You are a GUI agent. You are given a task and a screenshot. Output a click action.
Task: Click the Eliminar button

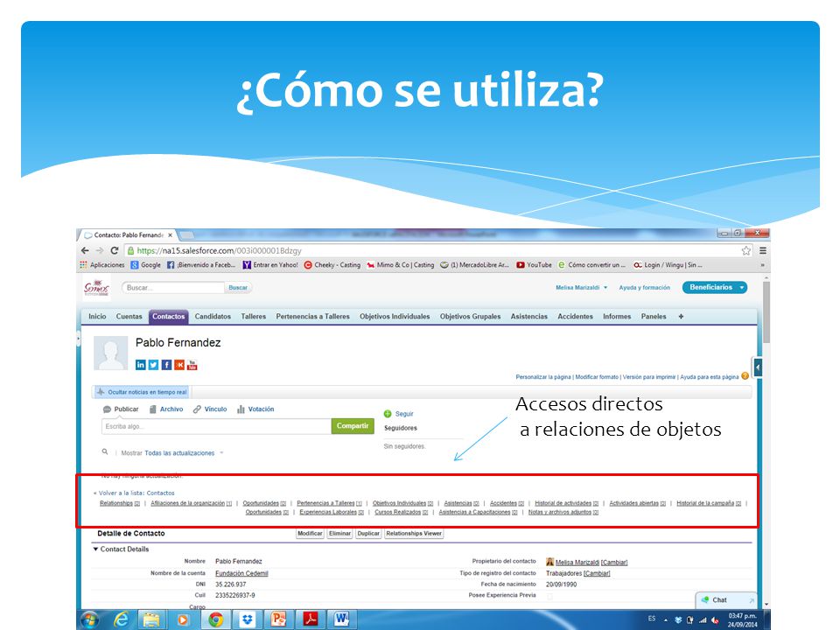339,534
